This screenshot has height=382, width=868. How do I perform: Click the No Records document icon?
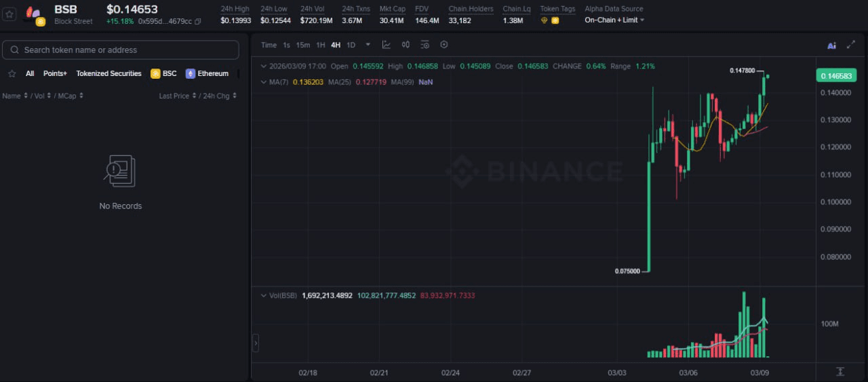[x=120, y=171]
